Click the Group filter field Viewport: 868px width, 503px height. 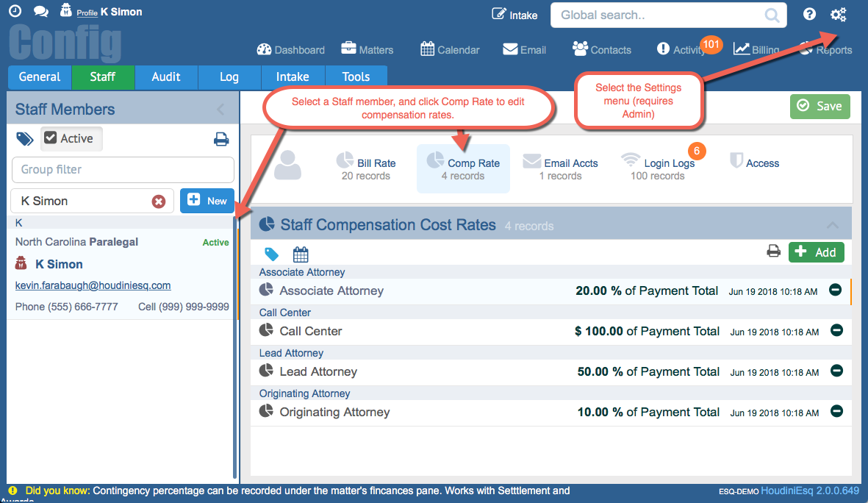[x=123, y=170]
